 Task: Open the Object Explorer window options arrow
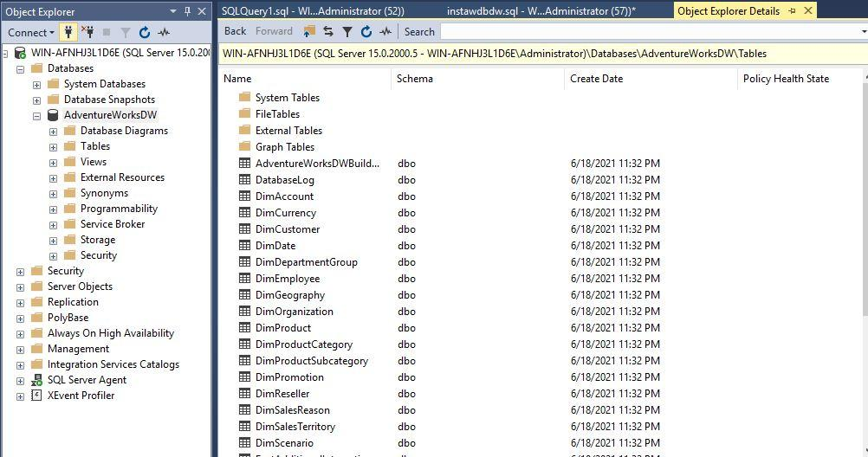pyautogui.click(x=173, y=11)
